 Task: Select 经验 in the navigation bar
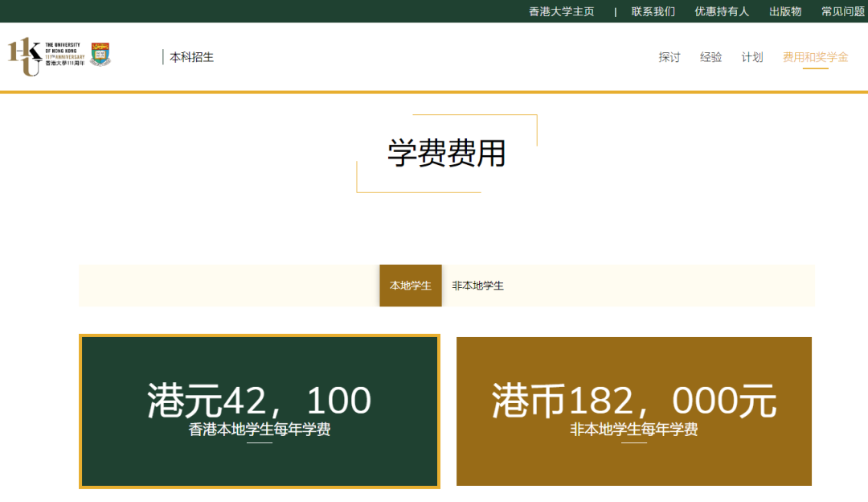(710, 57)
